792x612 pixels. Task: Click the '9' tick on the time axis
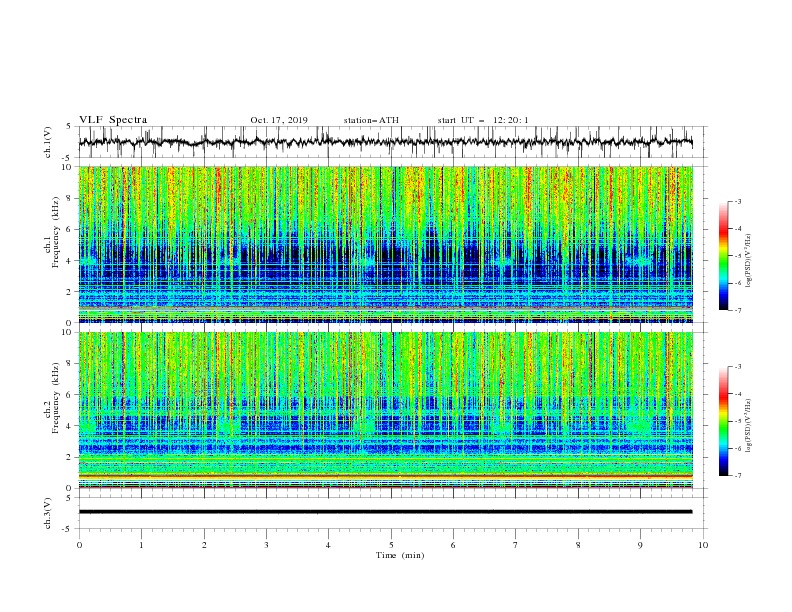(x=640, y=545)
